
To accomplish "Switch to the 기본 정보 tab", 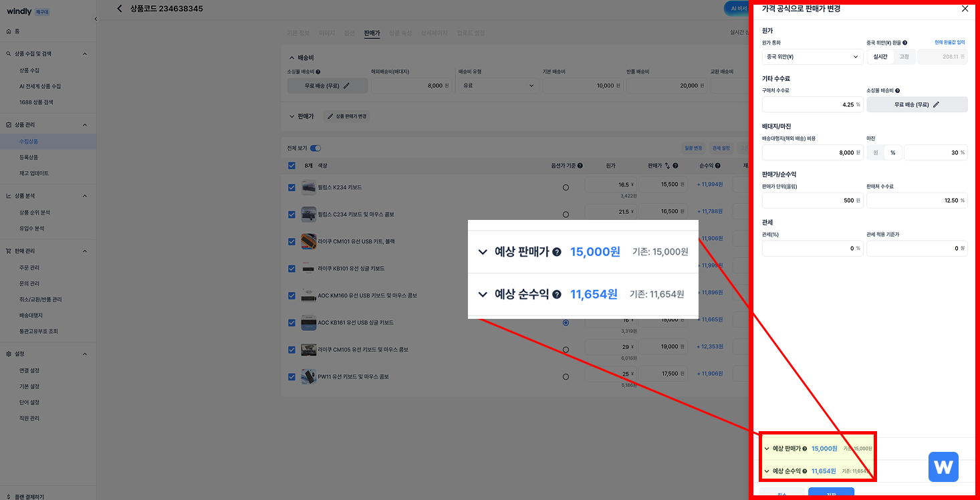I will pos(299,33).
